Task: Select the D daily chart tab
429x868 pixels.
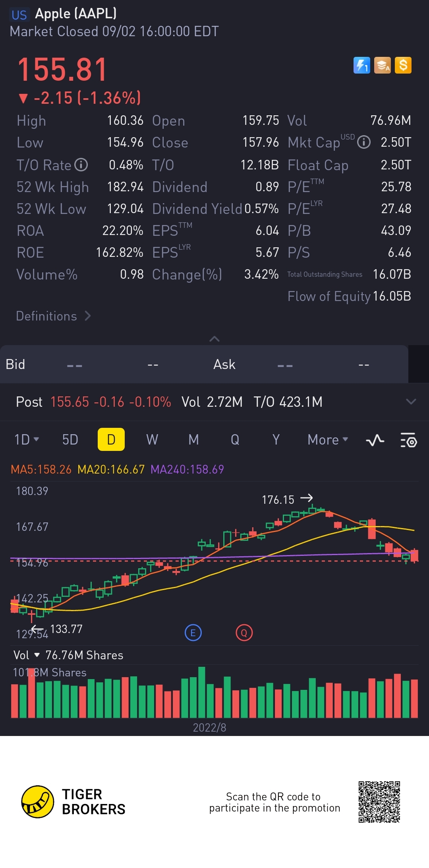Action: pyautogui.click(x=111, y=439)
